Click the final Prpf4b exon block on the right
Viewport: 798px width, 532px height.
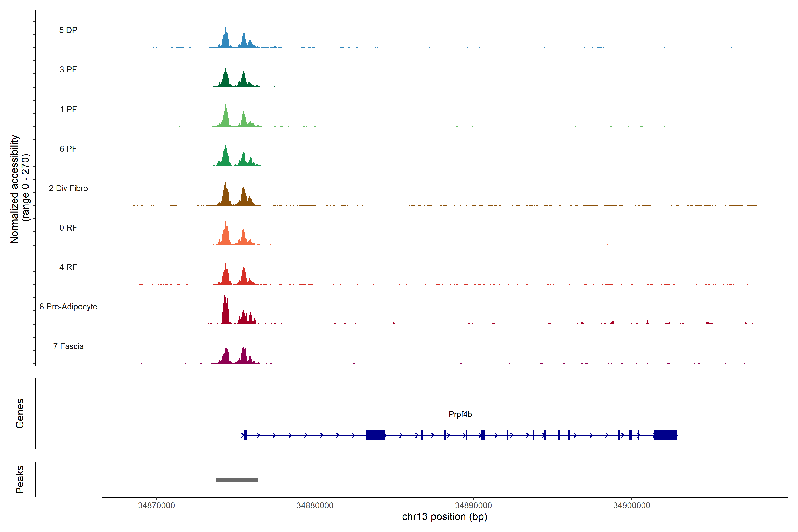pyautogui.click(x=665, y=435)
